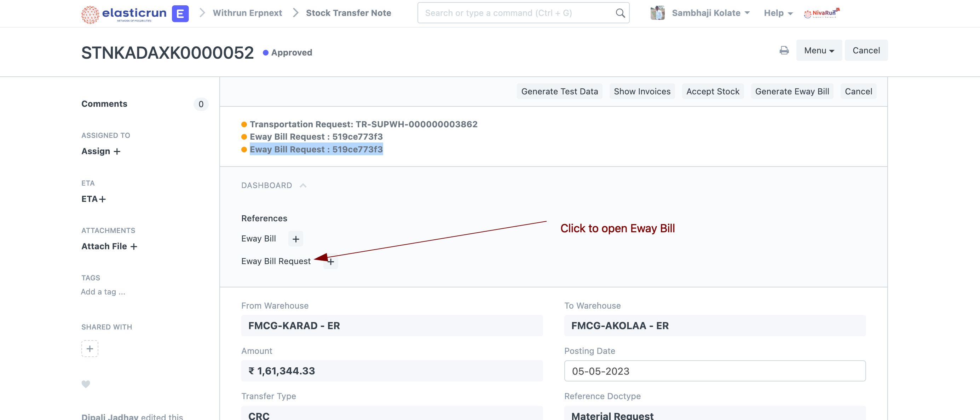Collapse the Dashboard section

tap(274, 186)
